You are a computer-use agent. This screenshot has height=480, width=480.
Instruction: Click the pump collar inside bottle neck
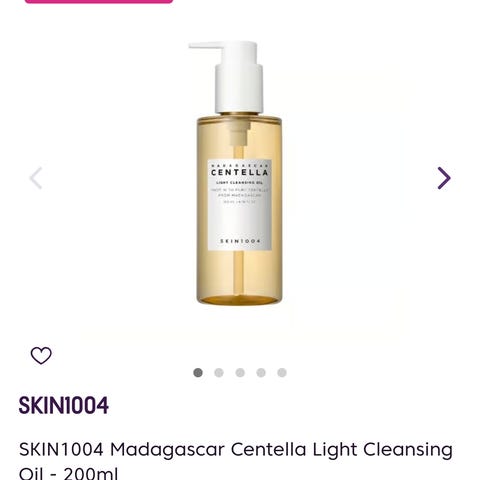pyautogui.click(x=240, y=133)
